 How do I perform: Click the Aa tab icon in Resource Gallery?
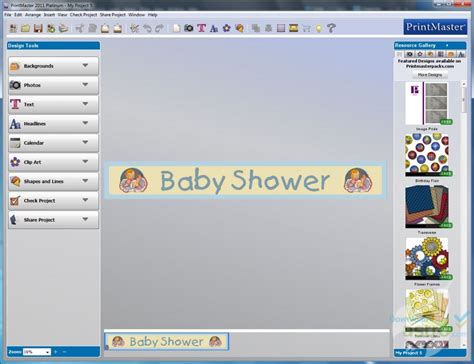point(461,54)
